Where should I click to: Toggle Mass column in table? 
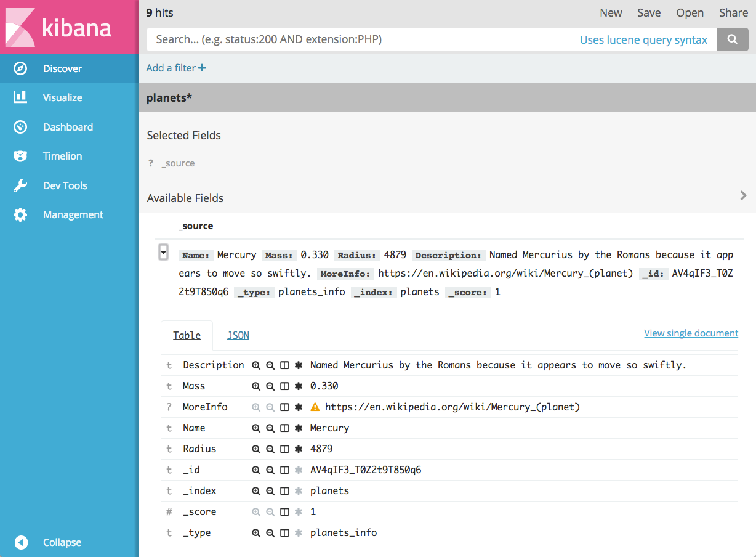click(284, 386)
